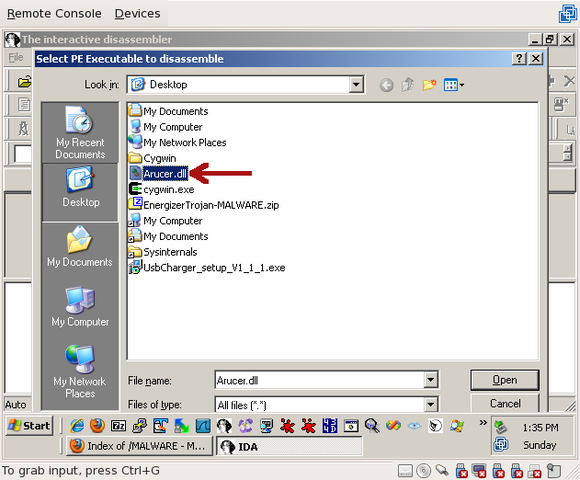Click Firefox icon in quick launch bar
This screenshot has height=480, width=580.
coord(97,426)
